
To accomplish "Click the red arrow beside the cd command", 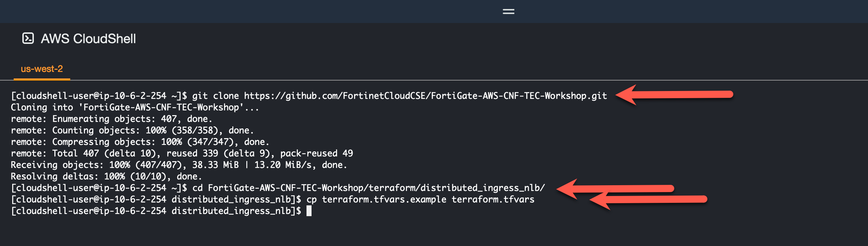I will 615,189.
